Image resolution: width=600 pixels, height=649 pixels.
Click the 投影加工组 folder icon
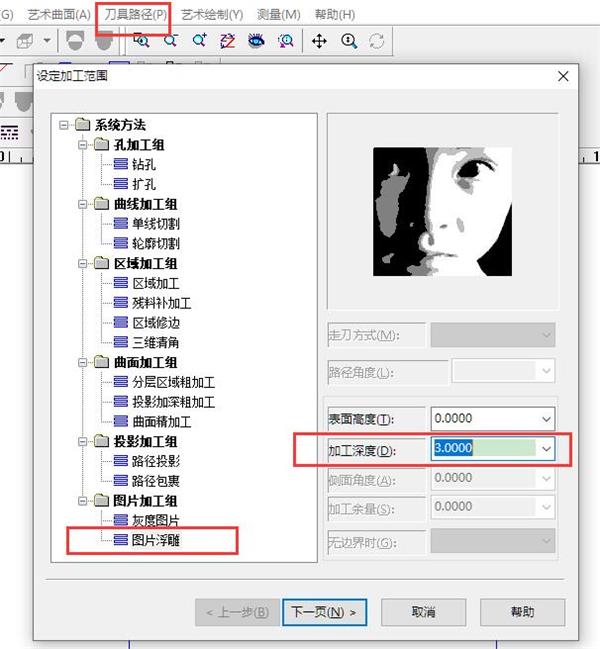[101, 441]
